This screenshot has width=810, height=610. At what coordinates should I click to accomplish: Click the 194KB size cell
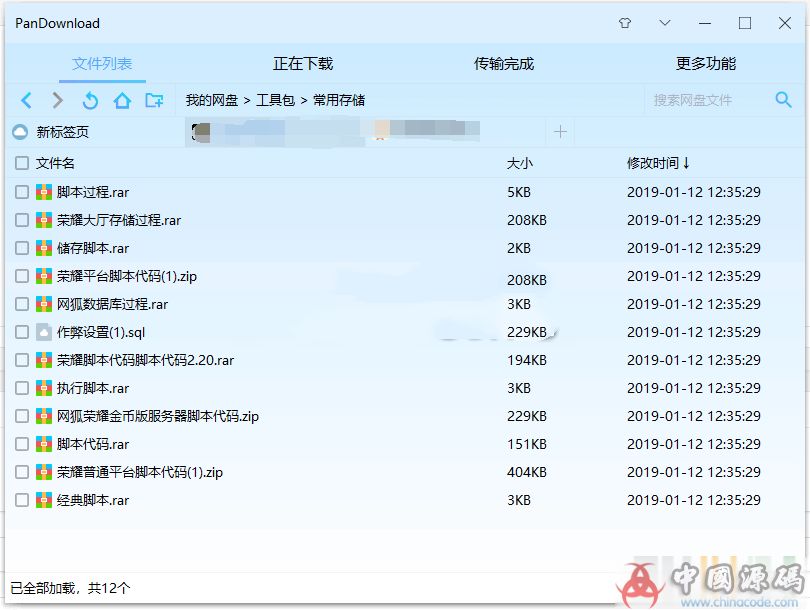[x=527, y=360]
